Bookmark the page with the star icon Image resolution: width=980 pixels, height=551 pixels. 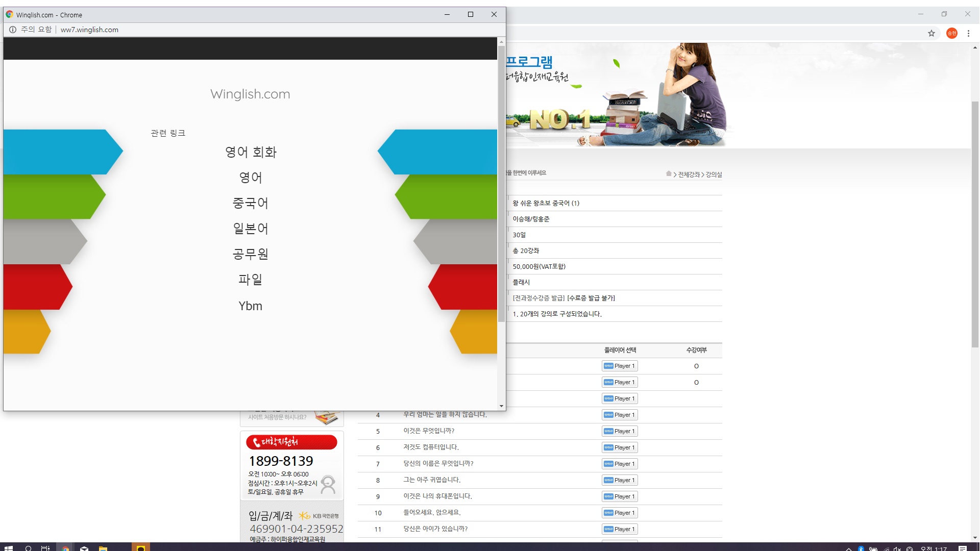[x=932, y=33]
